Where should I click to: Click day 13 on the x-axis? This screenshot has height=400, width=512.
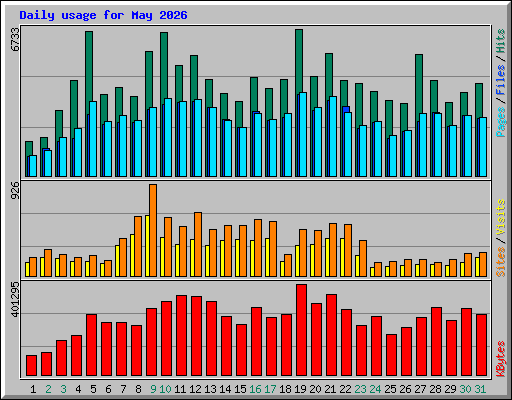click(210, 389)
